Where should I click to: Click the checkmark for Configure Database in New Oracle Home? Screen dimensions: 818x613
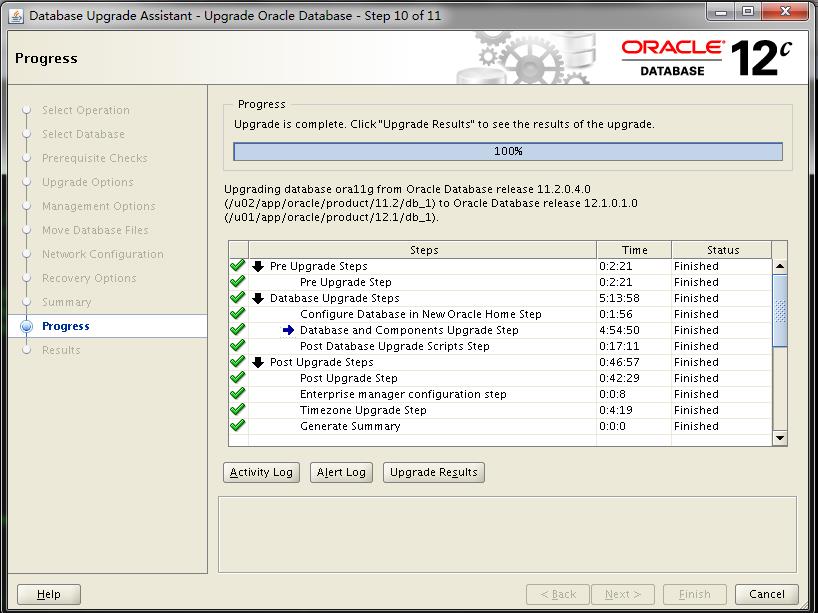238,314
